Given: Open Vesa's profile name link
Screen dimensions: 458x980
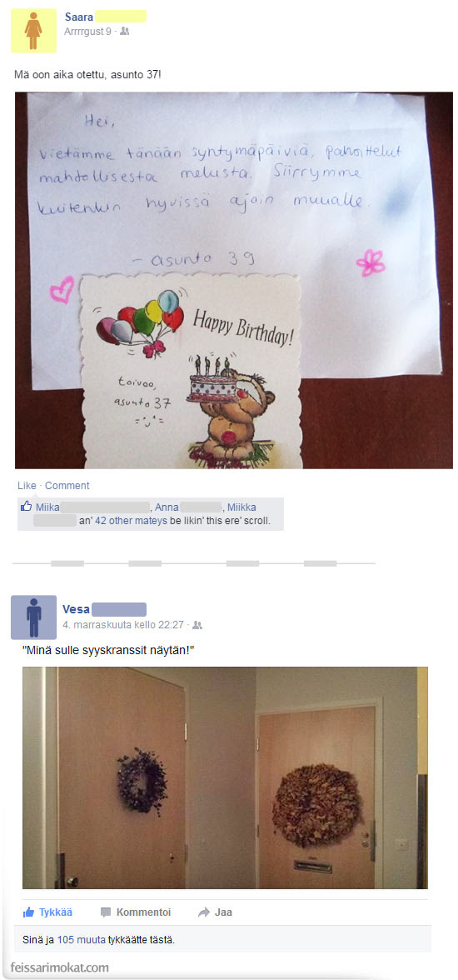Looking at the screenshot, I should click(x=77, y=608).
